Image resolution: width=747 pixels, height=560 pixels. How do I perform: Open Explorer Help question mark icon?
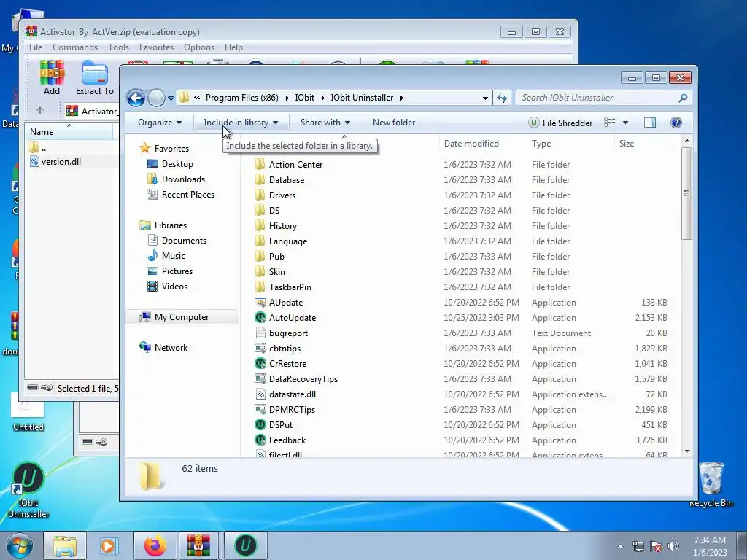pos(676,122)
